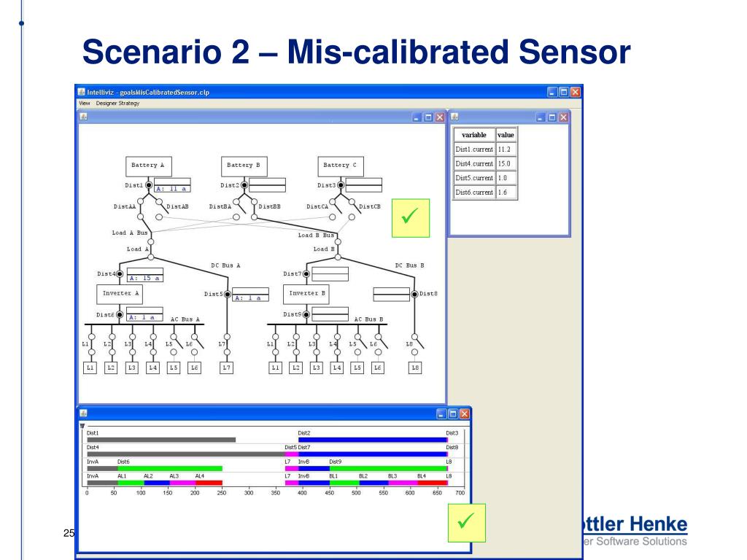Click the blue Dist2 timeline bar
Image resolution: width=747 pixels, height=560 pixels.
pos(372,440)
